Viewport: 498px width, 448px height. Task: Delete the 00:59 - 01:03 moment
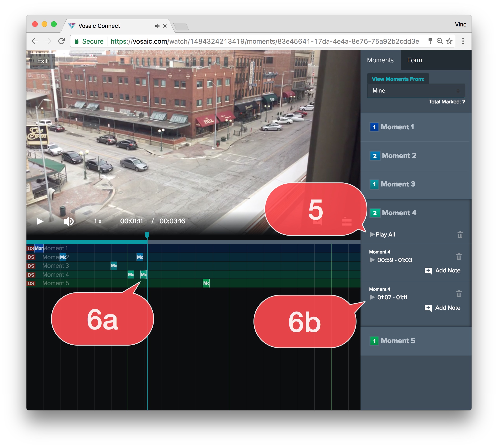[x=459, y=257]
